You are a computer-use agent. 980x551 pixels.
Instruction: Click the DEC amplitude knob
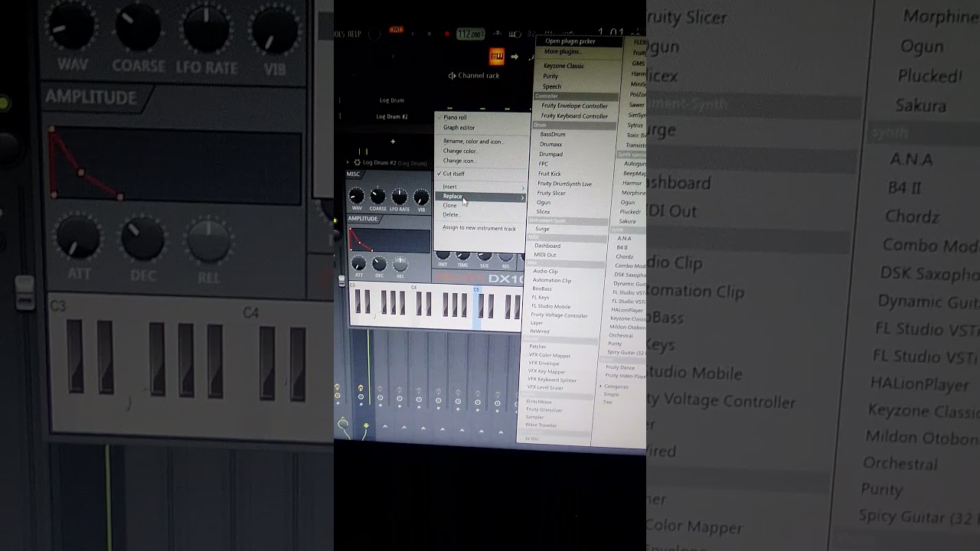tap(379, 265)
